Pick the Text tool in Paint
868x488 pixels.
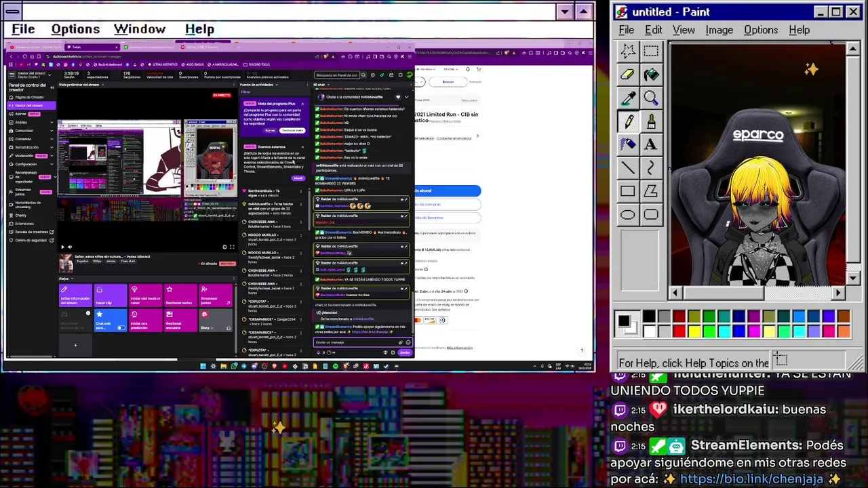click(651, 144)
